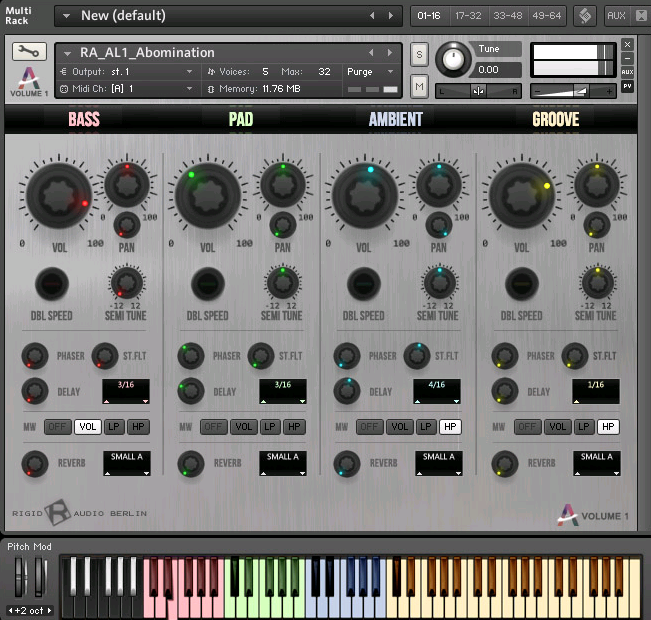Shift keyboard octave up arrow
This screenshot has height=620, width=651.
pos(49,610)
